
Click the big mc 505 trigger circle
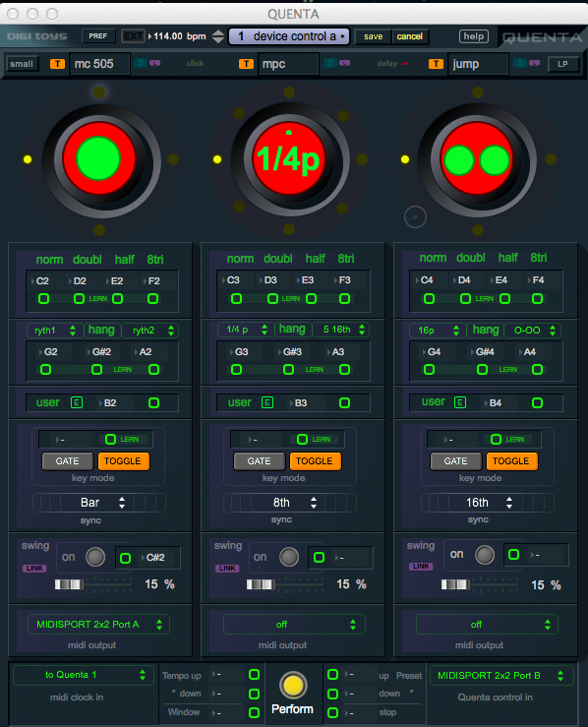coord(98,158)
